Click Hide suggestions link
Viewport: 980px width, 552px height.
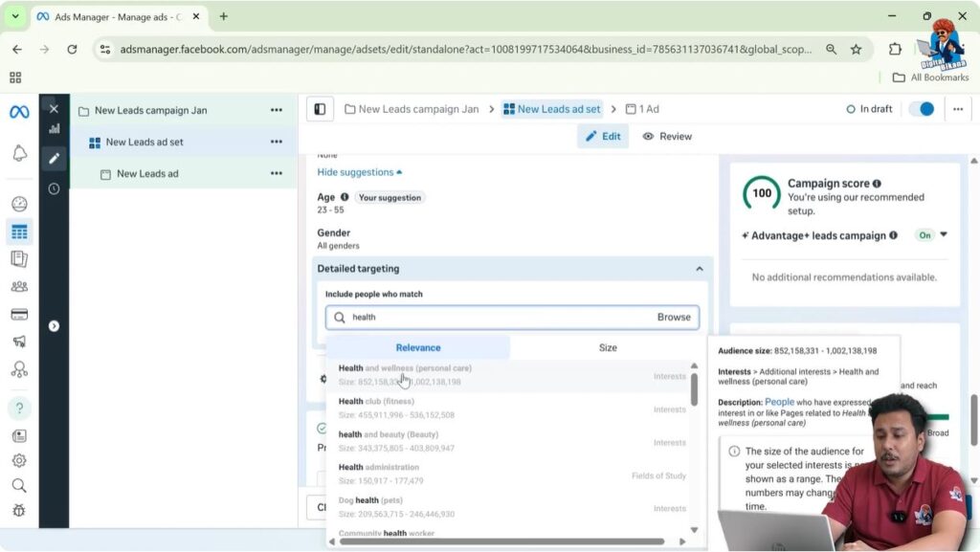pos(360,172)
